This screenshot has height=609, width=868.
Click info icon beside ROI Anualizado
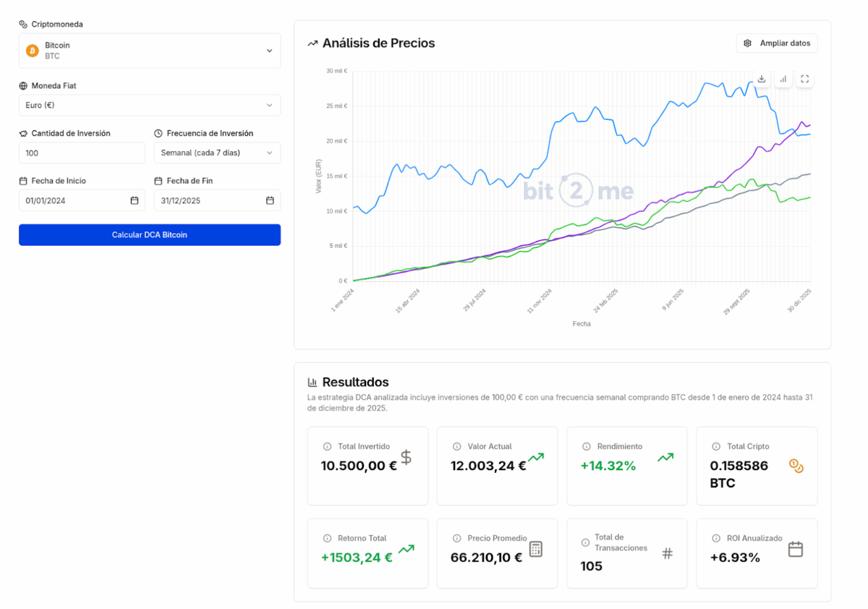(x=716, y=538)
